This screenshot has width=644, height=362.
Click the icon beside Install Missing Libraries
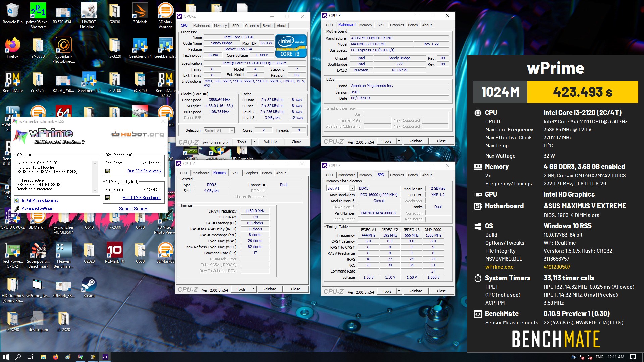[x=17, y=200]
